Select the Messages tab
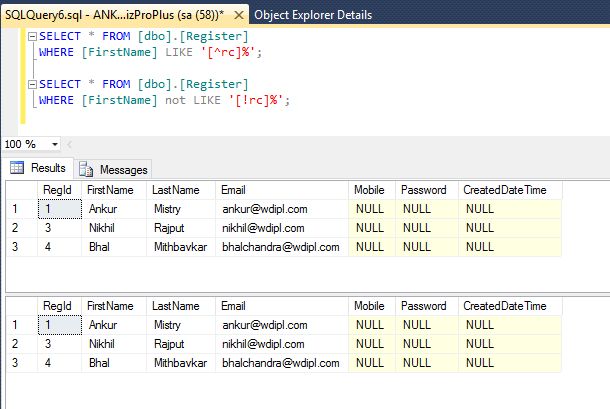This screenshot has width=610, height=409. [x=113, y=170]
